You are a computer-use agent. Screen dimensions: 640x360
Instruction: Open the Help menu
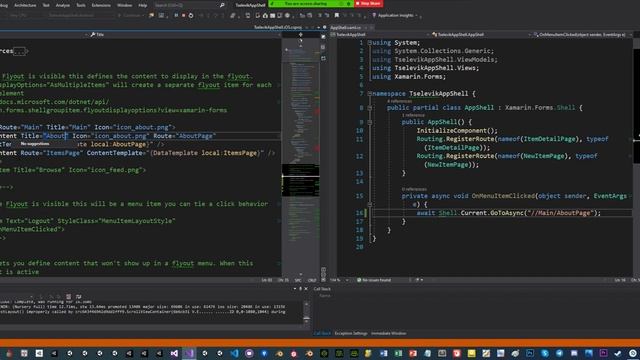click(x=142, y=5)
